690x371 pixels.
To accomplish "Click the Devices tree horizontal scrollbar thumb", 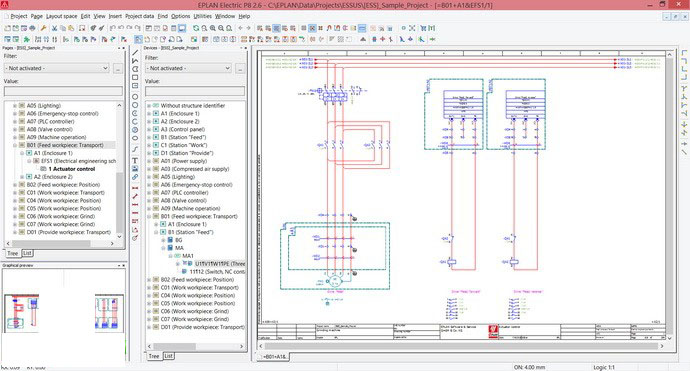I will (x=174, y=346).
